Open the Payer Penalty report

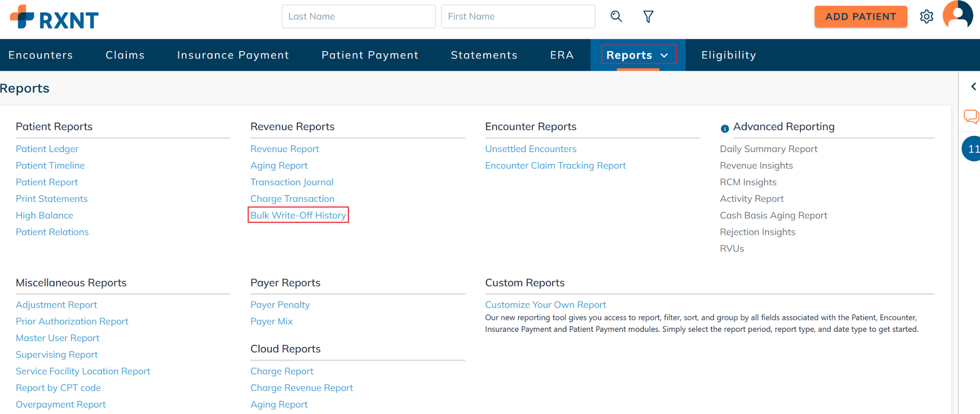[x=280, y=305]
